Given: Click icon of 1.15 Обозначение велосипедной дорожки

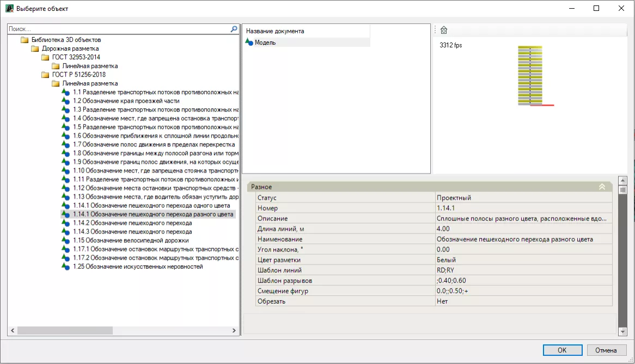Looking at the screenshot, I should coord(66,240).
